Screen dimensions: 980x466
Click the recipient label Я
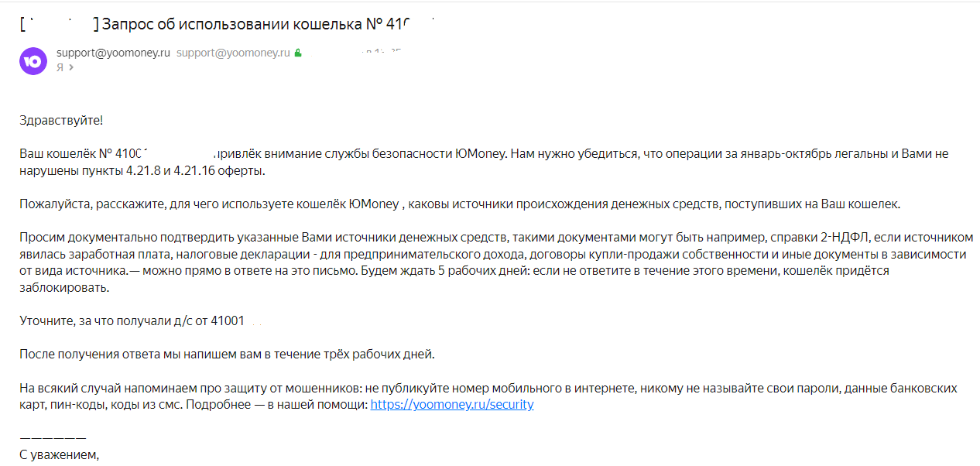tap(60, 67)
